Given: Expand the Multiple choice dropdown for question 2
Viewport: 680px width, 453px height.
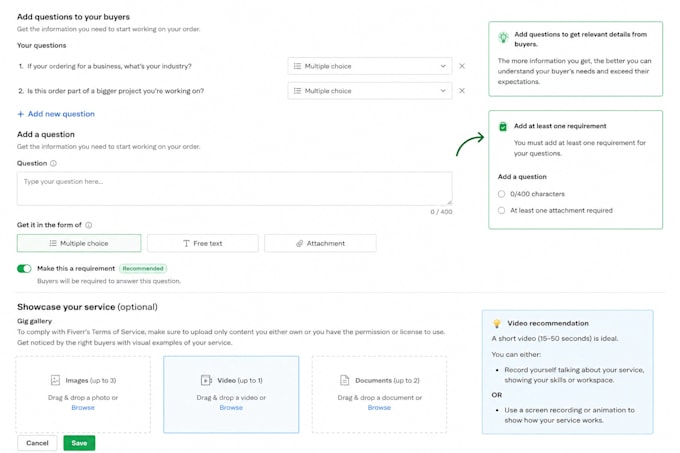Looking at the screenshot, I should (x=370, y=91).
